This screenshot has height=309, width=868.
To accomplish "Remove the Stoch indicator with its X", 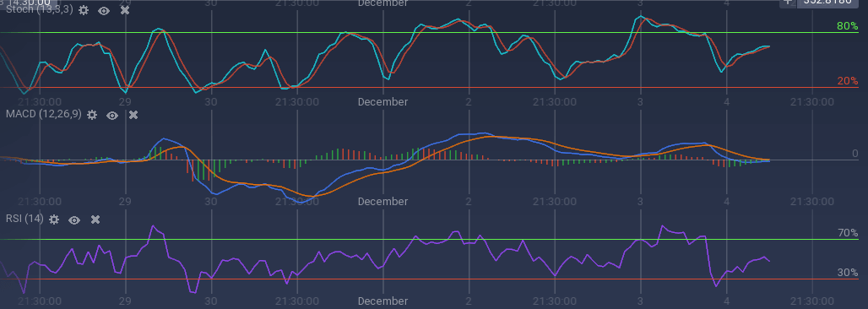I will click(x=125, y=10).
